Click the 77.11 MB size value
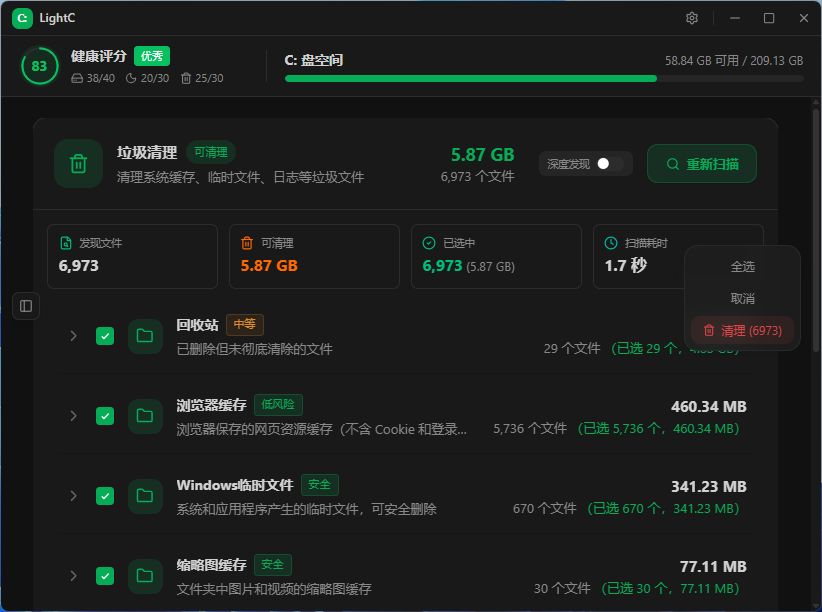The height and width of the screenshot is (612, 822). pos(713,567)
